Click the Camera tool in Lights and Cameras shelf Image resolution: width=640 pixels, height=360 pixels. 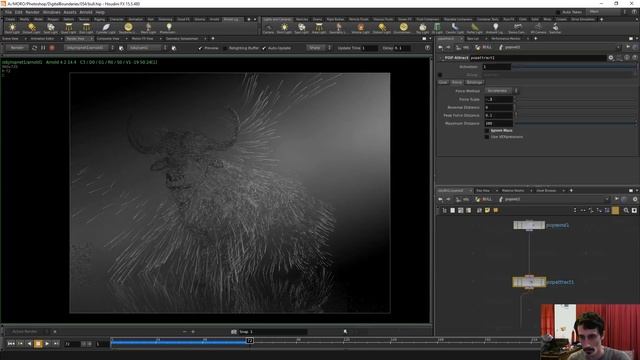click(x=269, y=28)
